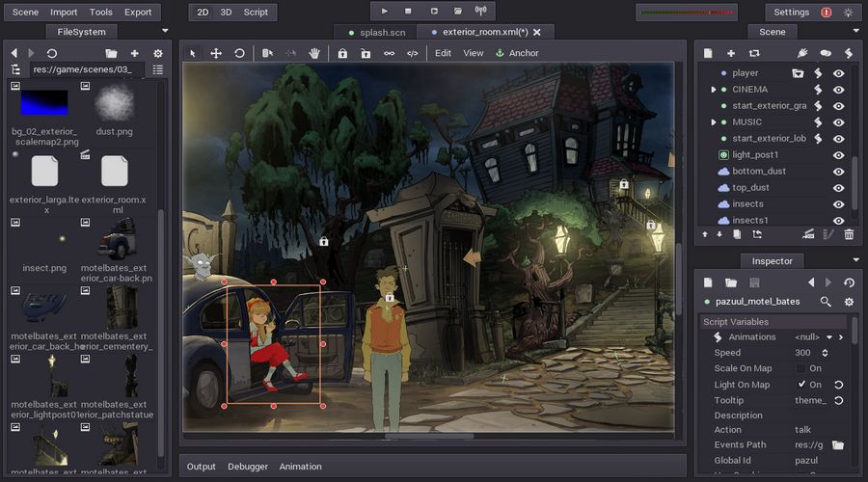Viewport: 868px width, 482px height.
Task: Expand the CINEMA node tree
Action: click(x=713, y=89)
